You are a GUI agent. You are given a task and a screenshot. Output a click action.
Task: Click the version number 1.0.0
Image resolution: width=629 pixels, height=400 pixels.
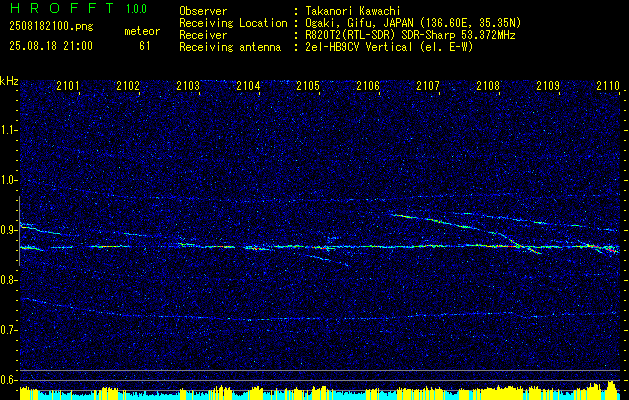[x=136, y=9]
